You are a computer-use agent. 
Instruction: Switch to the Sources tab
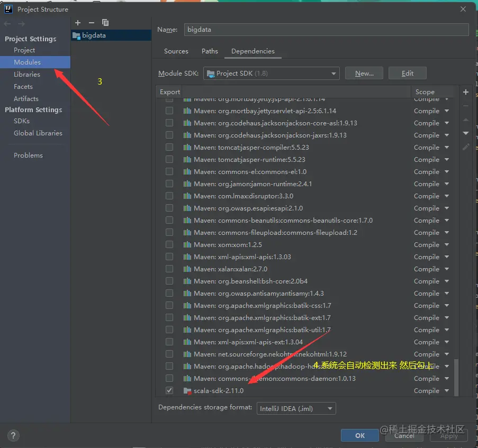(176, 51)
